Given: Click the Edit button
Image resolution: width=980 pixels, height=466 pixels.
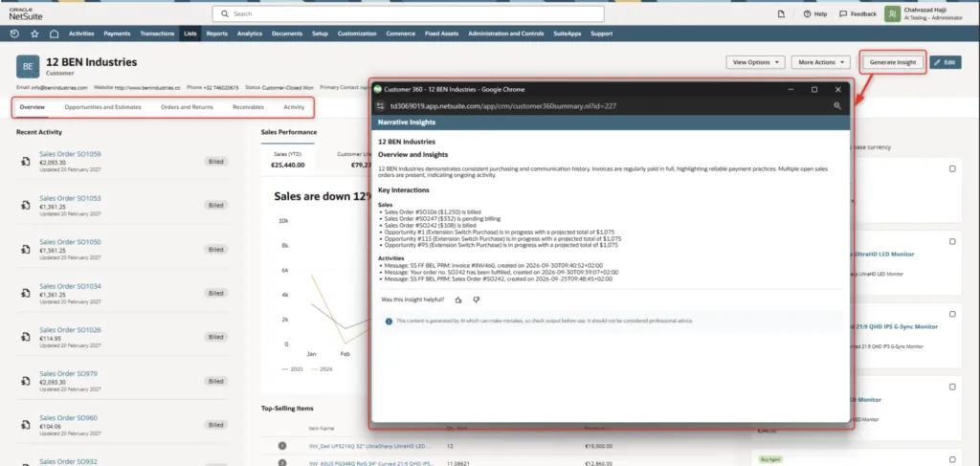Looking at the screenshot, I should click(945, 62).
